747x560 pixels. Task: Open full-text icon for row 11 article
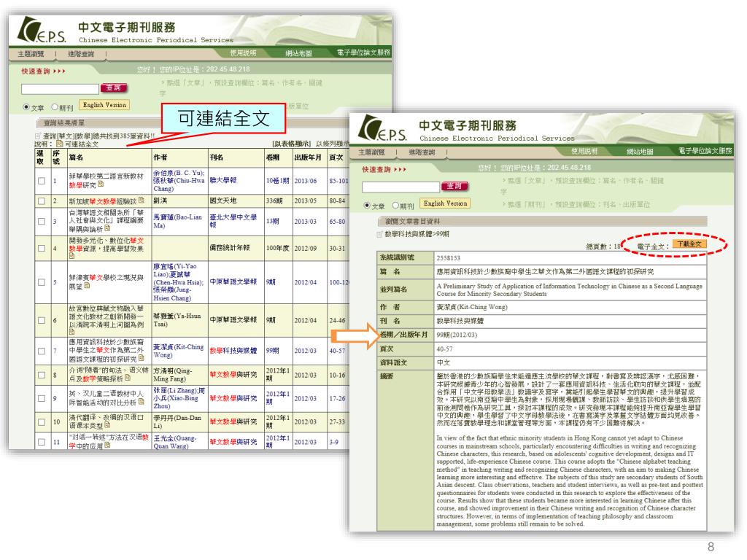[x=107, y=446]
